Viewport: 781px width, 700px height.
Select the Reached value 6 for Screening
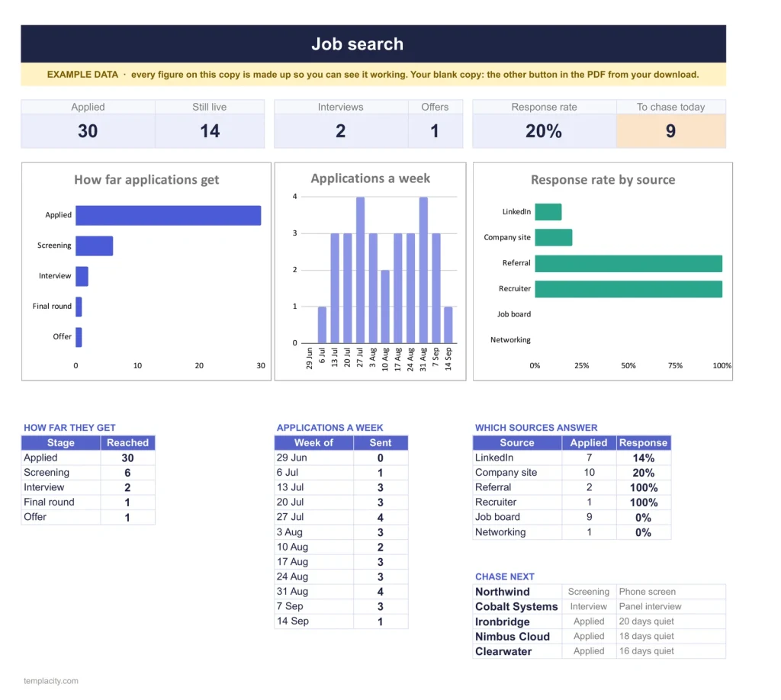(x=127, y=473)
